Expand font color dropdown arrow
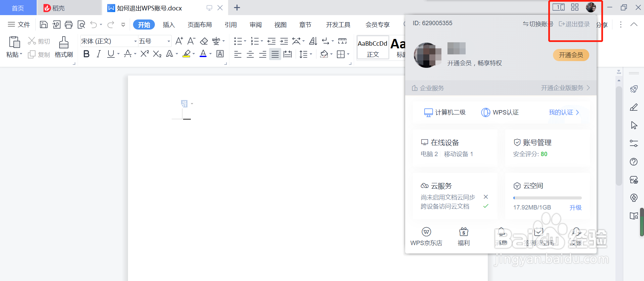 click(211, 54)
